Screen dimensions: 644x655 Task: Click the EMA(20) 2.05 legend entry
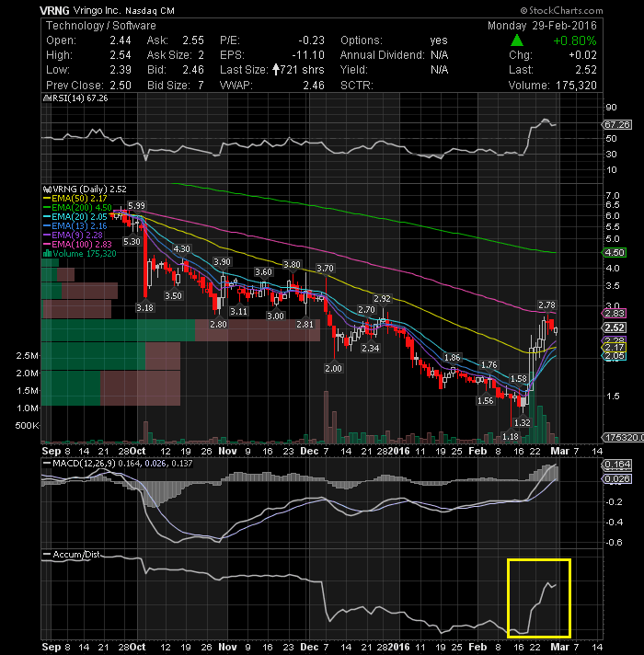[x=75, y=217]
